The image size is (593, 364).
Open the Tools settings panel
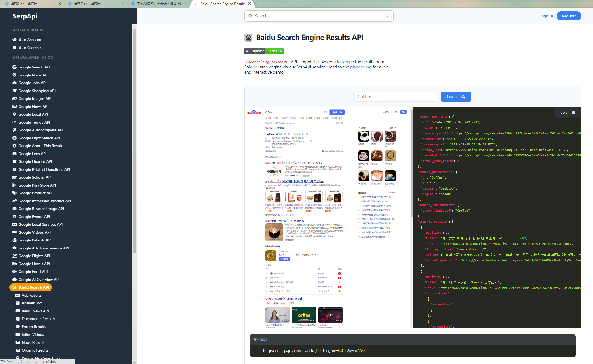[x=567, y=112]
